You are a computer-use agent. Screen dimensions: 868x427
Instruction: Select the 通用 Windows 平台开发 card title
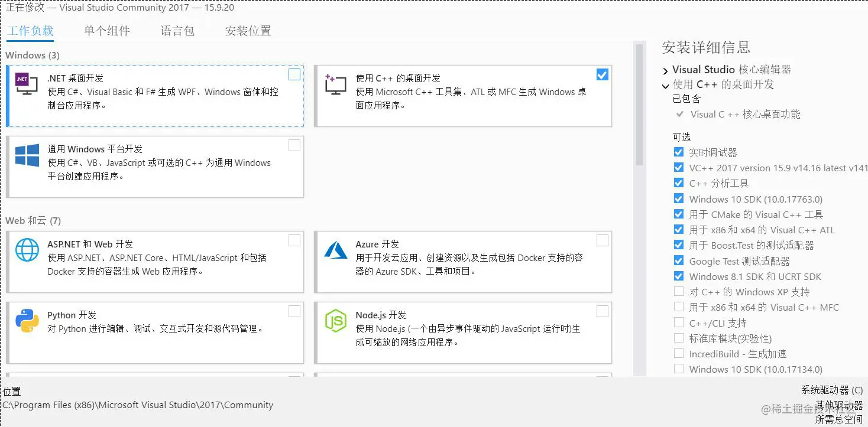(x=95, y=149)
